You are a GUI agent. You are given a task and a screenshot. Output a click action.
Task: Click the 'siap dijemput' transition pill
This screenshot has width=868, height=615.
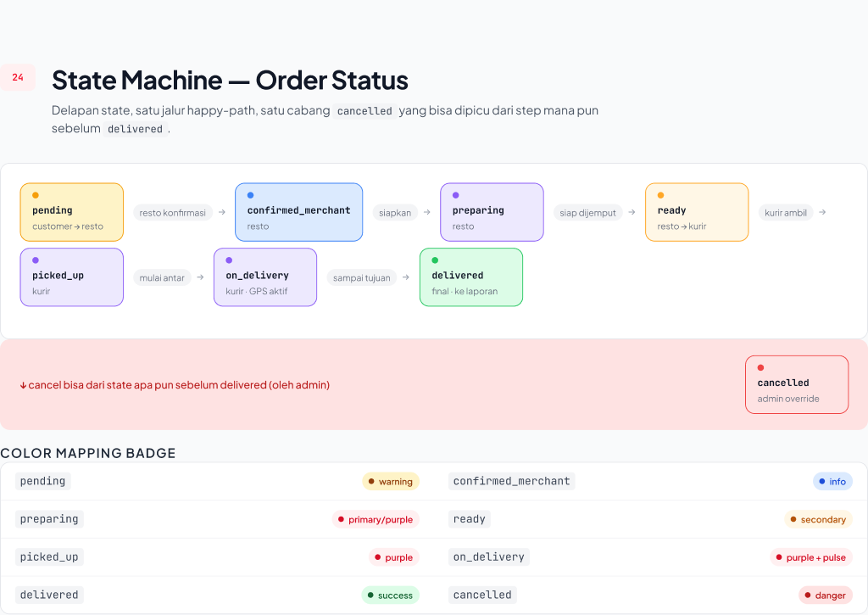[x=588, y=212]
